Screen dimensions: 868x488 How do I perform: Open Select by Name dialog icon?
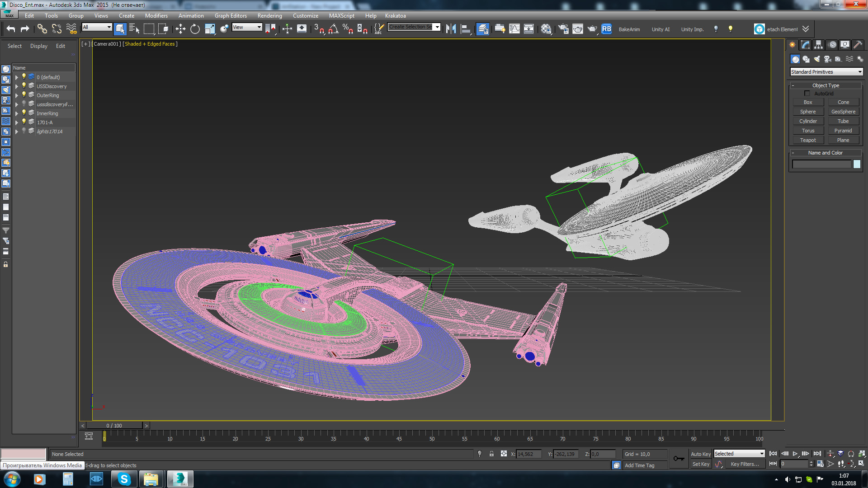(134, 29)
